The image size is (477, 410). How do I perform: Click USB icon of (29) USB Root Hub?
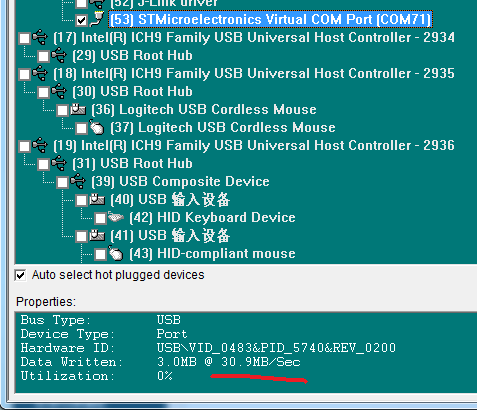pyautogui.click(x=59, y=55)
